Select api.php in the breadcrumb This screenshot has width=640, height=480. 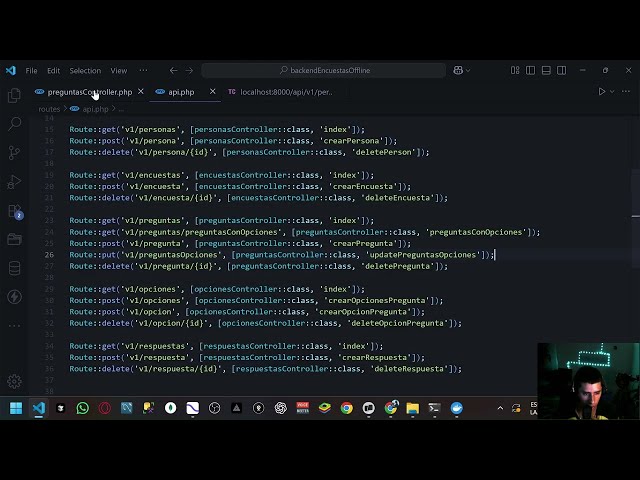tap(95, 109)
